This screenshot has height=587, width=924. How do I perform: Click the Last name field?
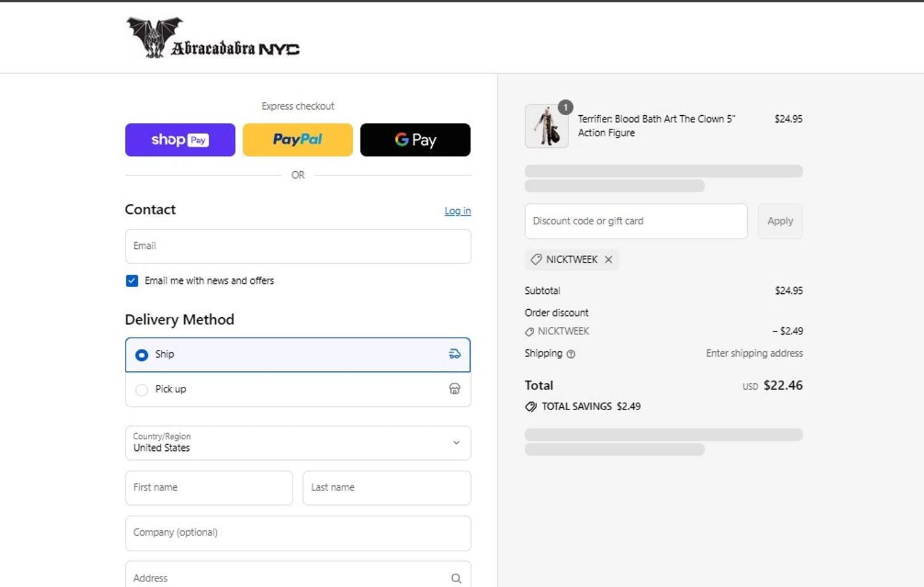(387, 488)
